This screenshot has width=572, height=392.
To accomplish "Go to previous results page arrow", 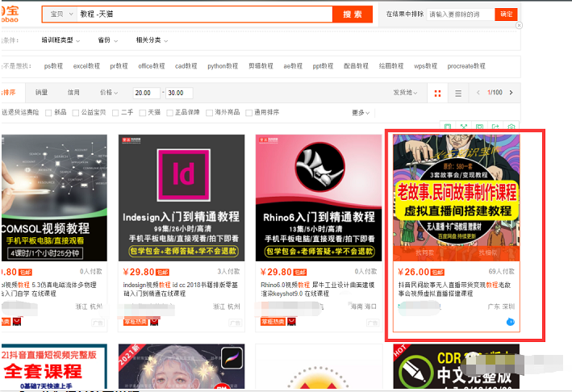I will click(x=478, y=93).
